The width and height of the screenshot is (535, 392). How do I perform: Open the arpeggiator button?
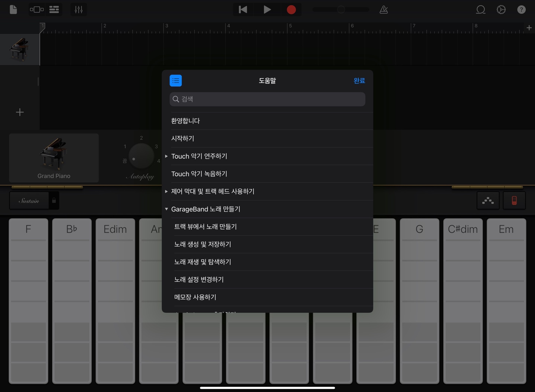tap(488, 201)
